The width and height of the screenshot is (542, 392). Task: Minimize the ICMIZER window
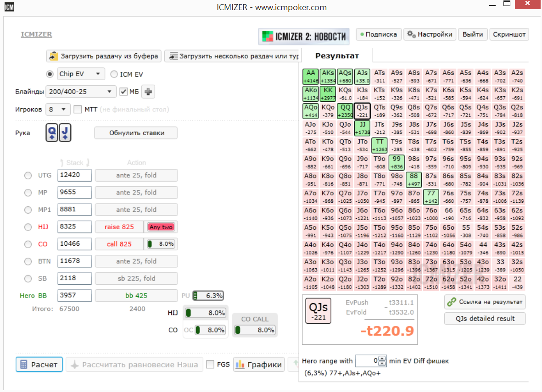[492, 5]
